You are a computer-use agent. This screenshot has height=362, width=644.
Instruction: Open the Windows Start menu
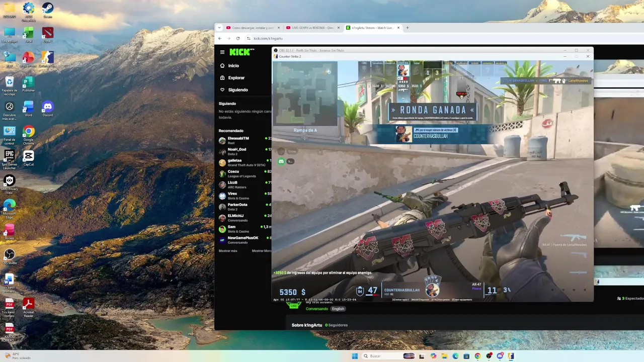point(355,356)
